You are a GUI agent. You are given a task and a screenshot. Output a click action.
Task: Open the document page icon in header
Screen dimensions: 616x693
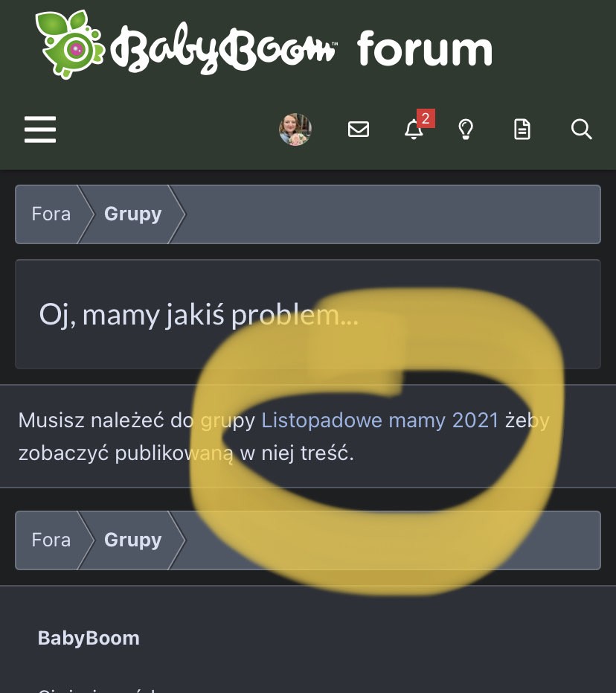click(x=522, y=130)
